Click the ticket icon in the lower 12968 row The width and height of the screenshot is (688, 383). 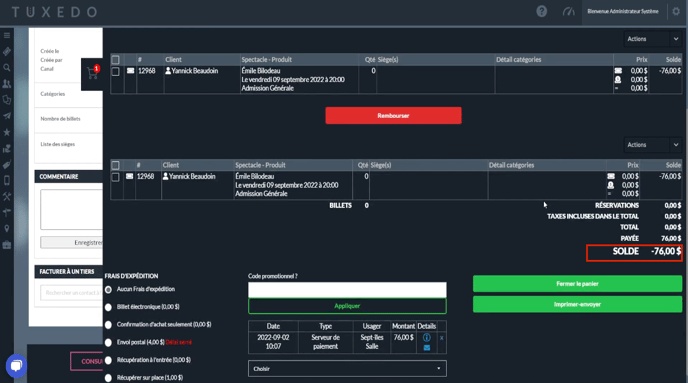(x=129, y=176)
